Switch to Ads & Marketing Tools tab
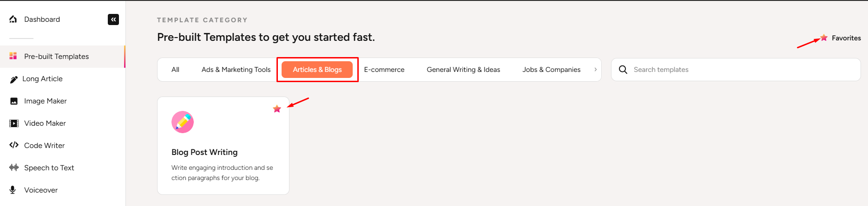The image size is (868, 206). point(236,70)
